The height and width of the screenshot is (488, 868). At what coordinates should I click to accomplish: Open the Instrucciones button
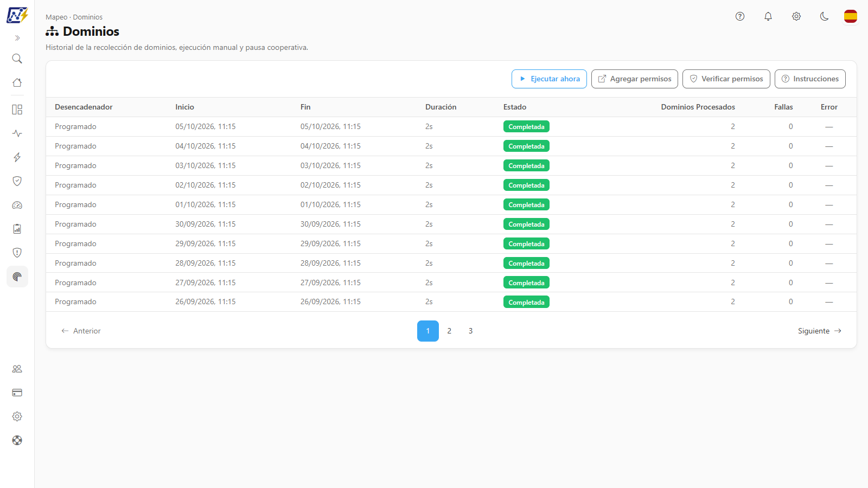pos(810,79)
